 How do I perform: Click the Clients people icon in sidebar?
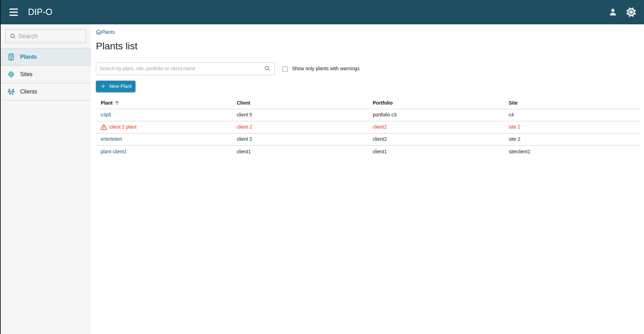11,92
